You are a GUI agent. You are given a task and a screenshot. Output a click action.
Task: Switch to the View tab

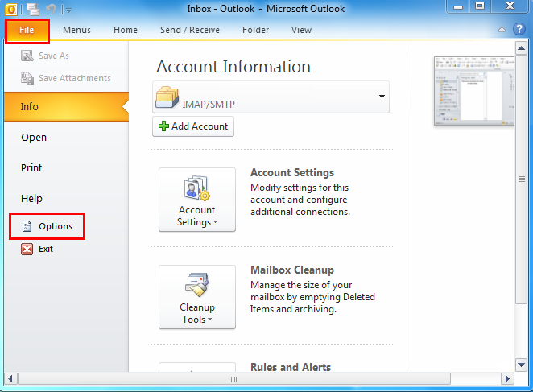click(301, 30)
